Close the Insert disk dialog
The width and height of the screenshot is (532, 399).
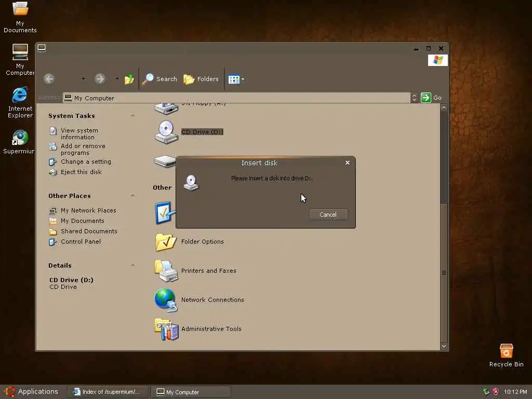point(348,163)
